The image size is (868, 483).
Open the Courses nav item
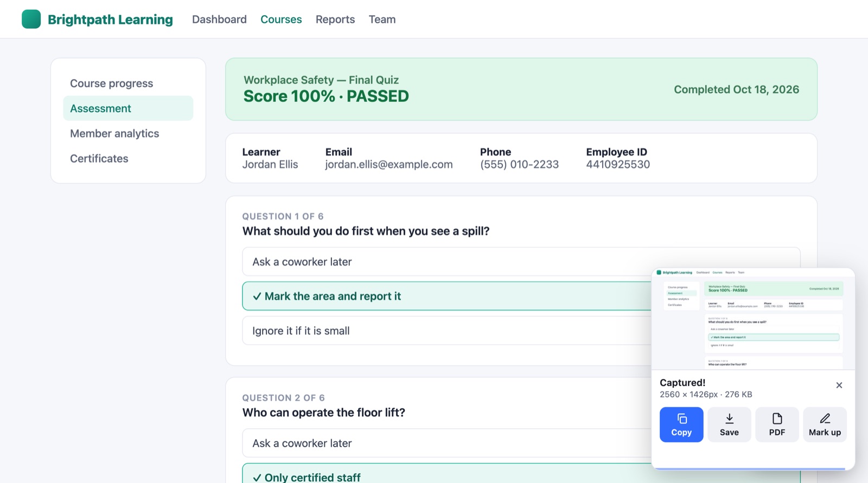point(281,20)
